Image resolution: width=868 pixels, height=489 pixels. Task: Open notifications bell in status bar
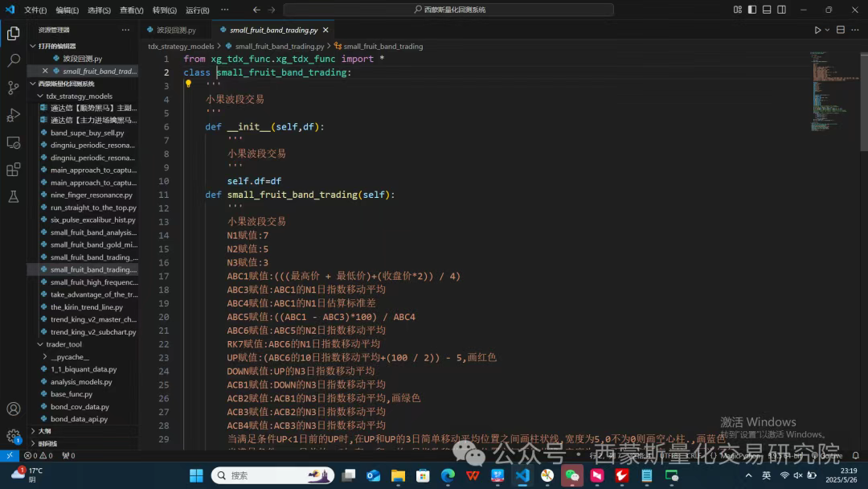point(855,456)
